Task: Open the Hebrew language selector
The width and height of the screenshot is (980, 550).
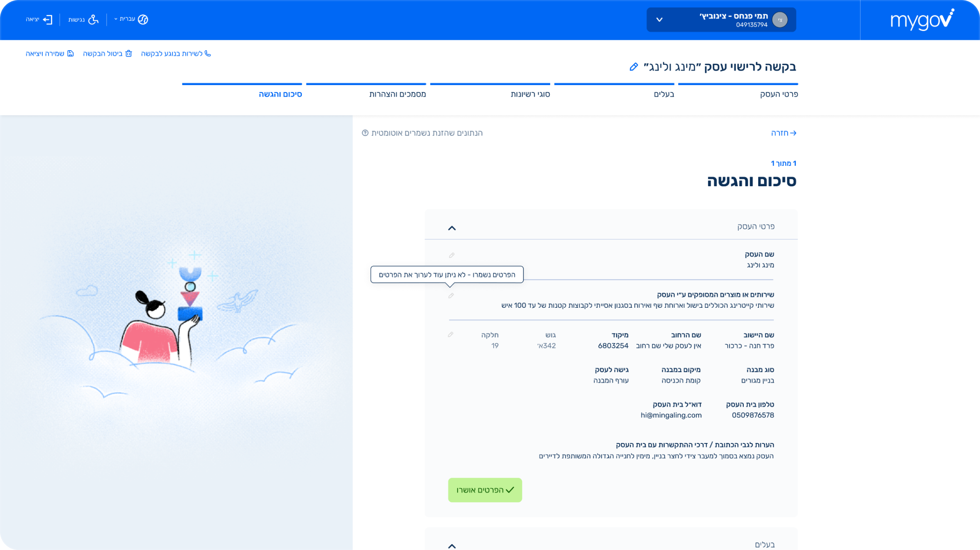Action: [131, 19]
